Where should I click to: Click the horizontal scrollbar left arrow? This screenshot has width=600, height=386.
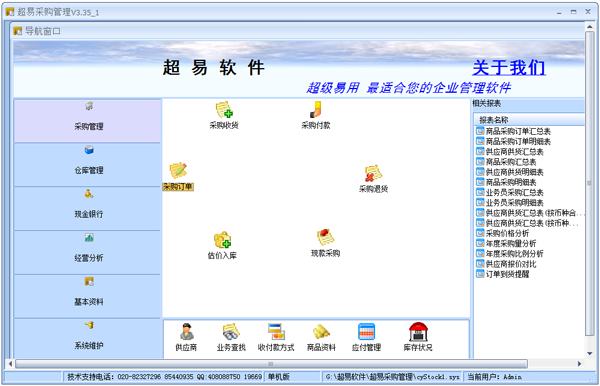click(x=10, y=363)
